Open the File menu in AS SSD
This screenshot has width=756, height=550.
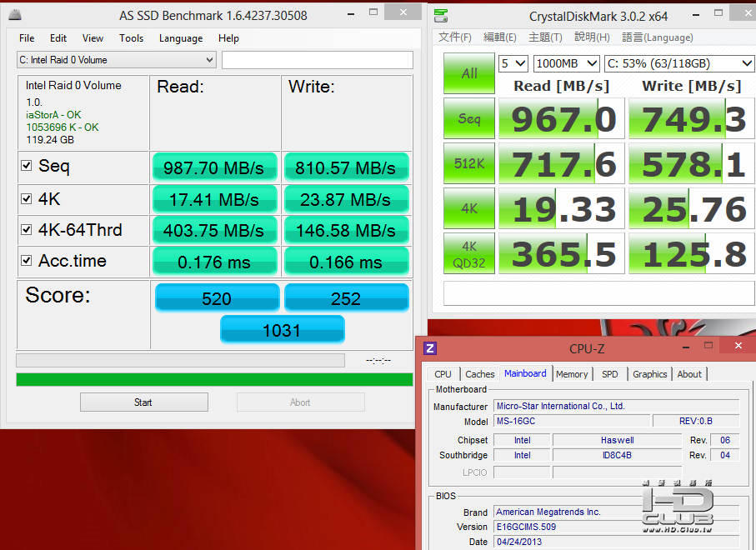[x=27, y=38]
